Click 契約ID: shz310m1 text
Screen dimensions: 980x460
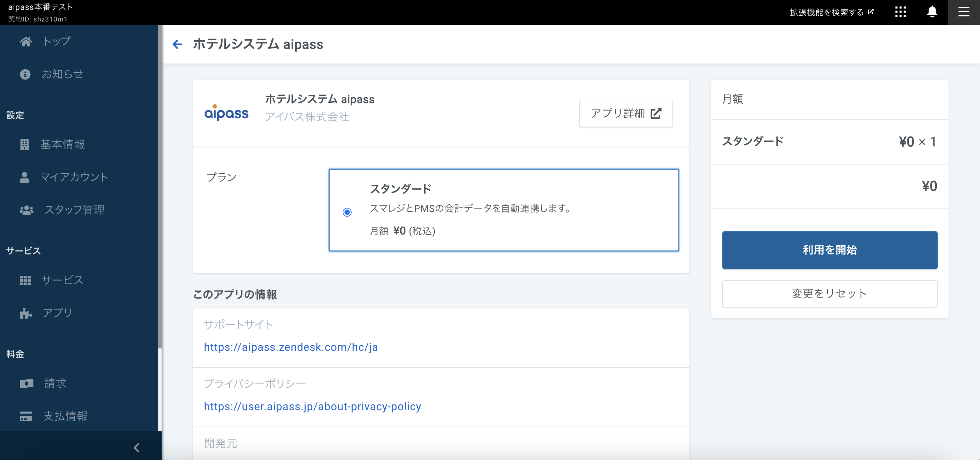coord(38,19)
